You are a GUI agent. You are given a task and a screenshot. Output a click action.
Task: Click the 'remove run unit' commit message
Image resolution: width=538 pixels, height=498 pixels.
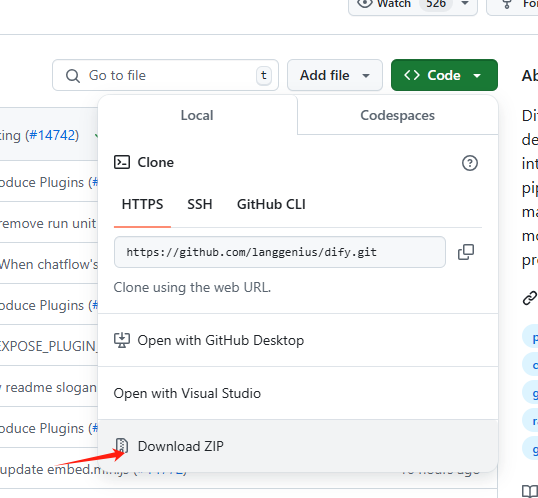pyautogui.click(x=48, y=223)
